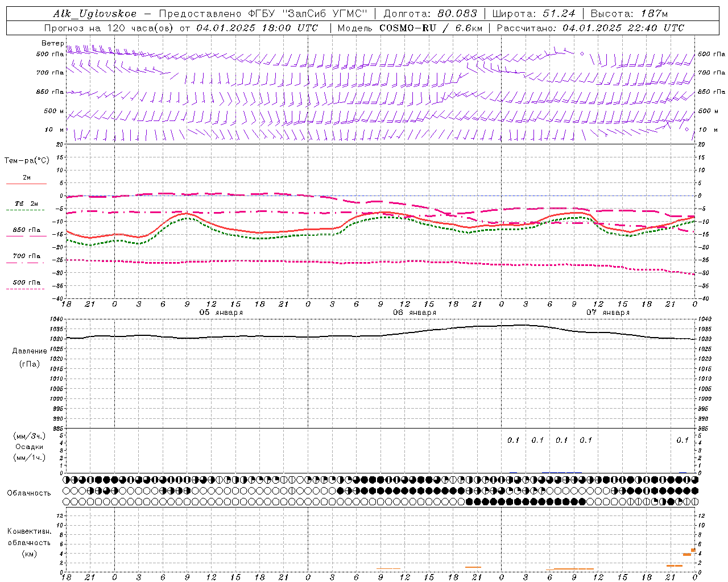Click the (км) unit label

pos(30,554)
